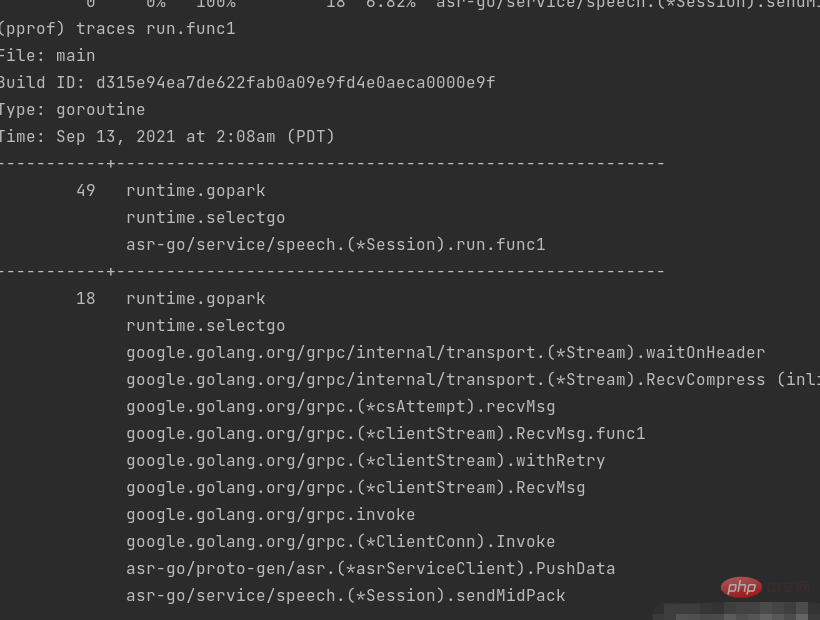This screenshot has height=620, width=820.
Task: Click the php logo watermark
Action: 743,587
